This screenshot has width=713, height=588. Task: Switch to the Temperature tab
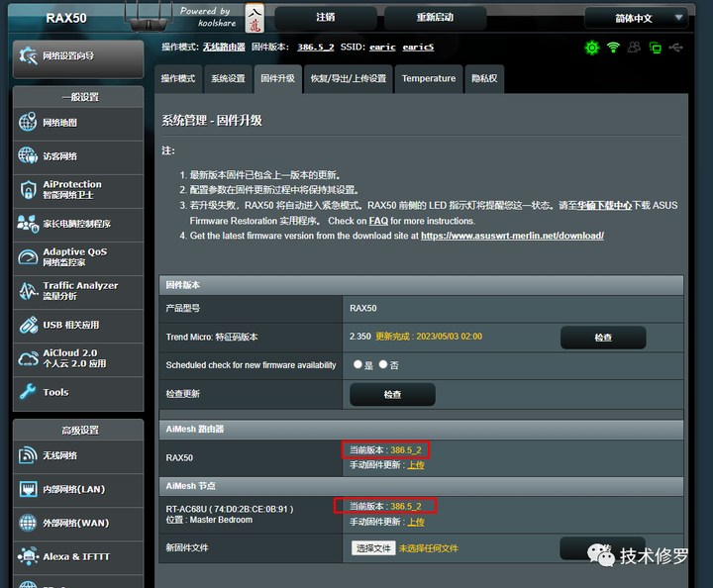[x=429, y=78]
